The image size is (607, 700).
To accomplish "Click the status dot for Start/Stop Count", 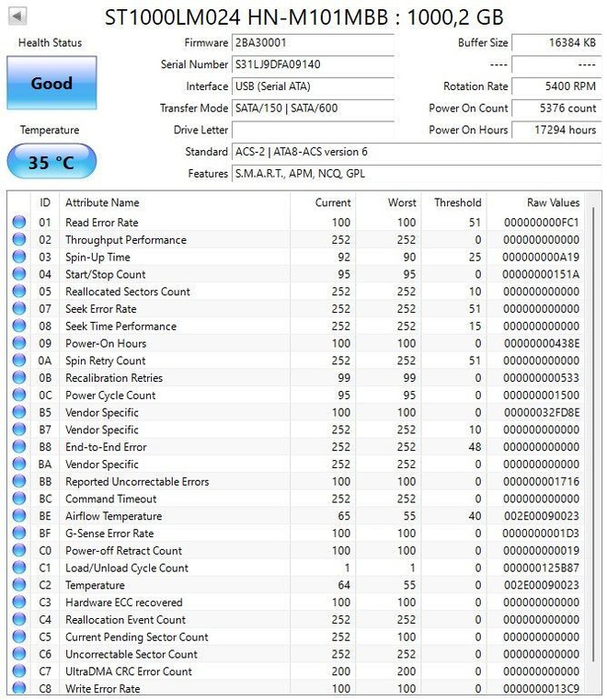I will 19,274.
